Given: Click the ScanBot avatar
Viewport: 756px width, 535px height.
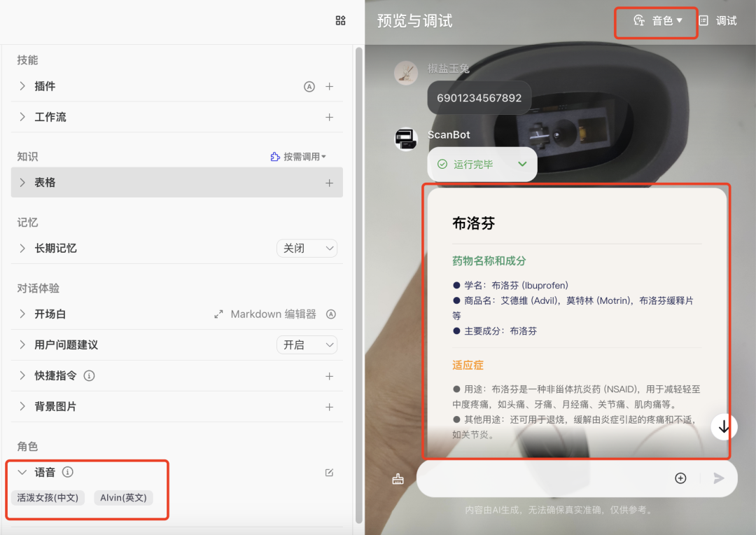Looking at the screenshot, I should click(406, 139).
